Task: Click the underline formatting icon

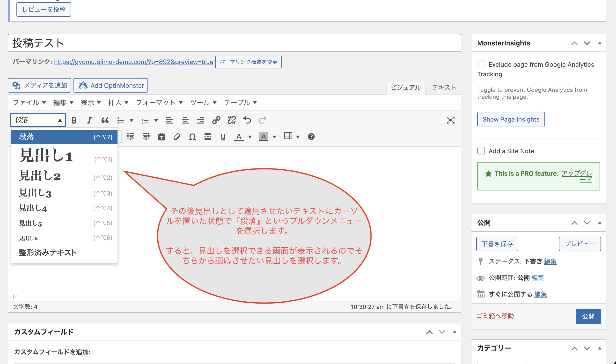Action: tap(223, 137)
